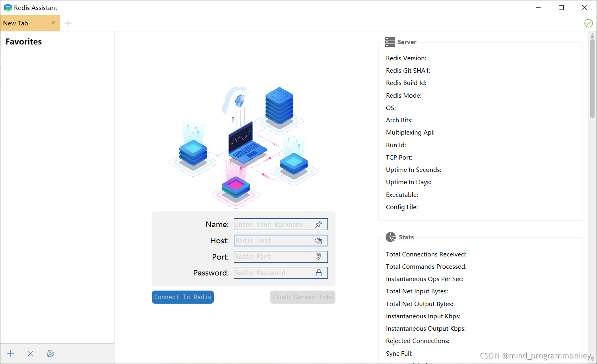This screenshot has height=364, width=597.
Task: Click the vertical scrollbar thumb in info panel
Action: click(592, 79)
